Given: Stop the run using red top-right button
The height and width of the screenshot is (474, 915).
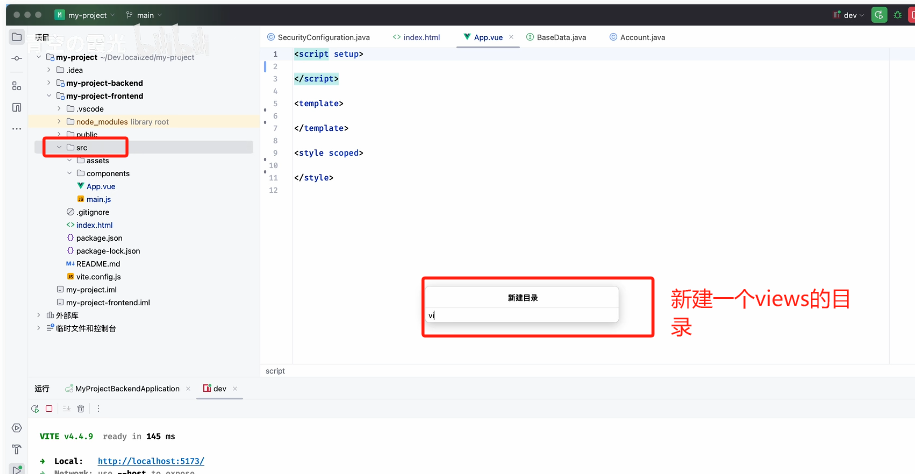Looking at the screenshot, I should click(x=911, y=15).
